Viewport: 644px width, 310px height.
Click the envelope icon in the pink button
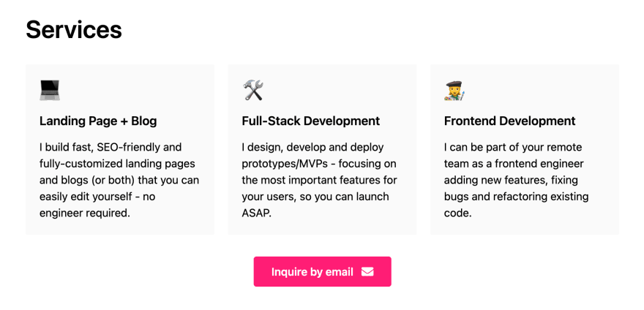tap(367, 272)
